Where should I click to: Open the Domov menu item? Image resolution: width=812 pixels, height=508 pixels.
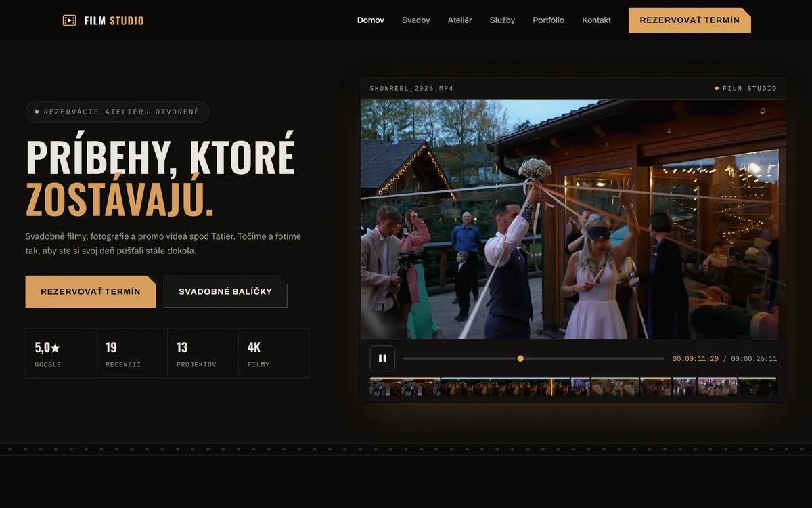[370, 20]
